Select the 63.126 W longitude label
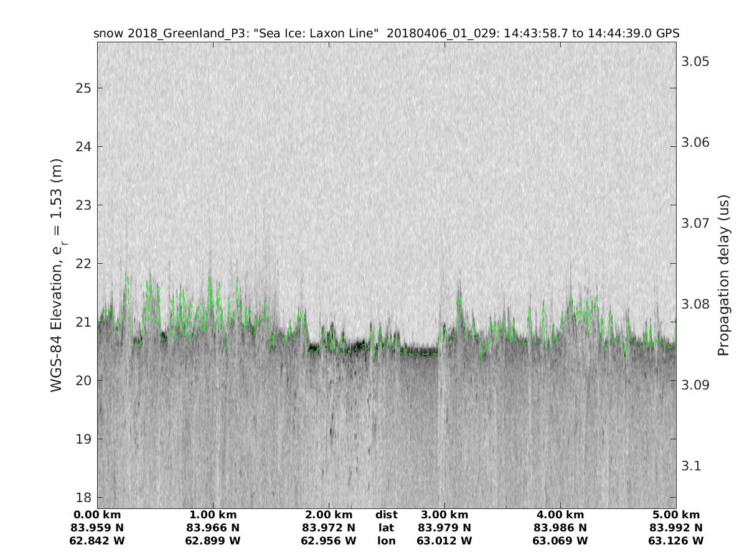The width and height of the screenshot is (747, 560). pos(676,541)
